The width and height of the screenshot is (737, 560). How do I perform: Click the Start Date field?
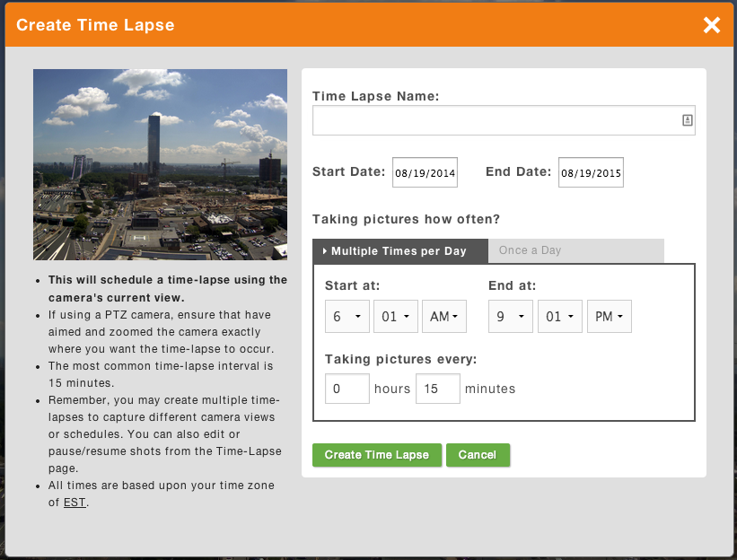[x=425, y=172]
